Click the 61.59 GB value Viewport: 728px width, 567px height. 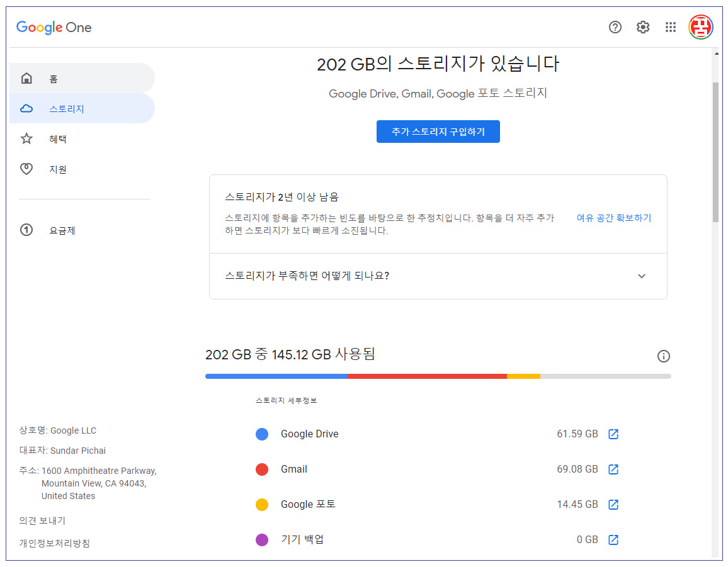pyautogui.click(x=577, y=434)
